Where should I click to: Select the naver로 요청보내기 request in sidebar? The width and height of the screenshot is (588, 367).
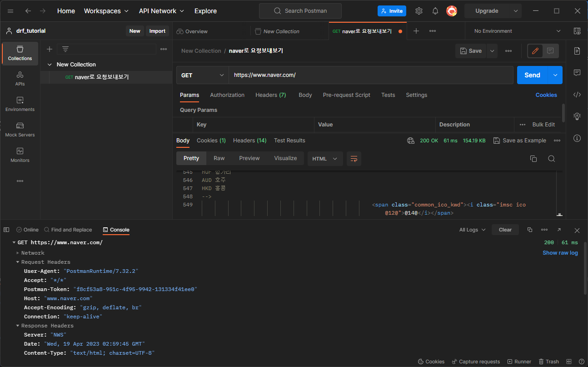(106, 77)
